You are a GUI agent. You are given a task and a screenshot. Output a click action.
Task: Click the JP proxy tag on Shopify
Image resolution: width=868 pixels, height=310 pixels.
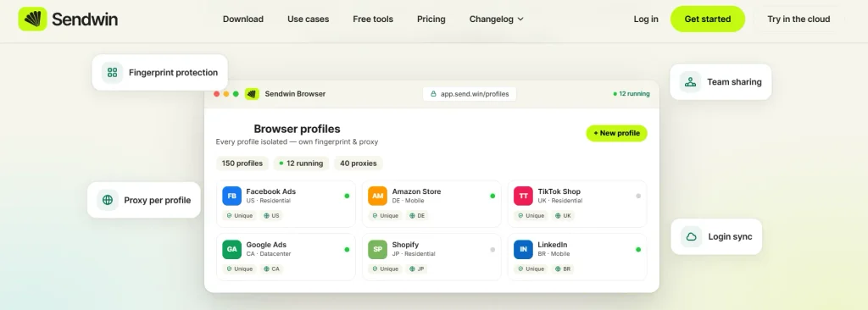point(417,269)
